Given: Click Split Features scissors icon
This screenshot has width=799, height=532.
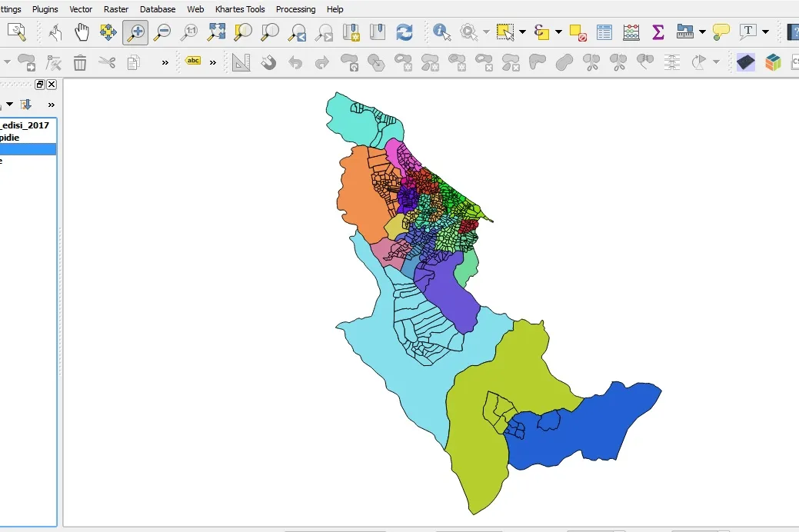Looking at the screenshot, I should click(x=591, y=63).
